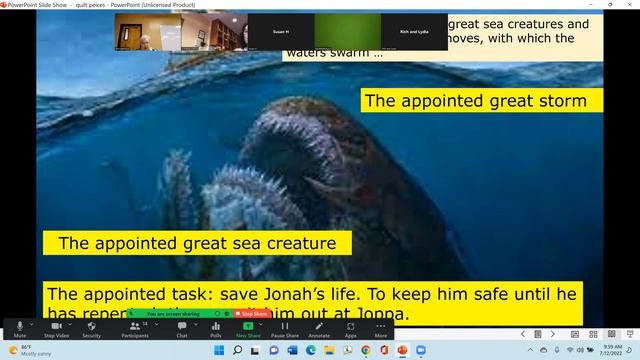The width and height of the screenshot is (640, 360).
Task: Open File Explorer from the taskbar
Action: click(x=329, y=350)
